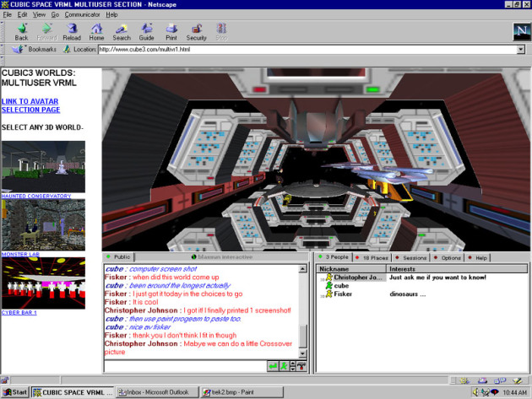Go to the Home page
This screenshot has width=532, height=399.
[x=96, y=32]
